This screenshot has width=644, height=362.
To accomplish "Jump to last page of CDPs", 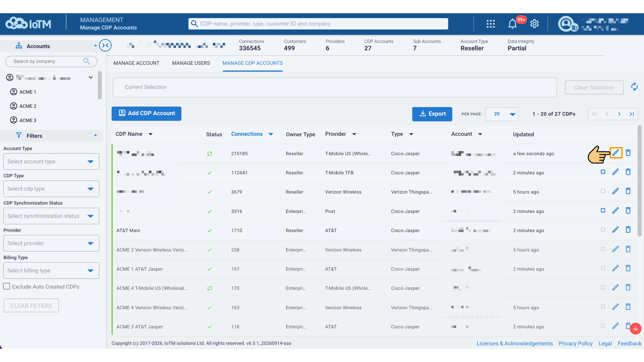I will click(632, 114).
